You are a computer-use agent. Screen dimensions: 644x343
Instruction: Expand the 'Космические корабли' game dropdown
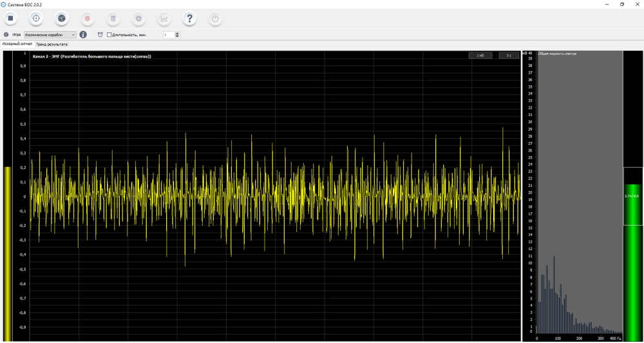pyautogui.click(x=73, y=35)
